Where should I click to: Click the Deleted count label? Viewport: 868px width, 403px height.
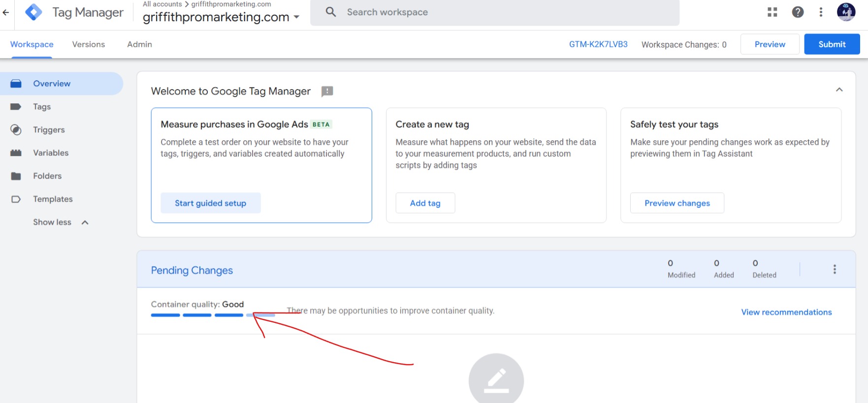pos(764,275)
